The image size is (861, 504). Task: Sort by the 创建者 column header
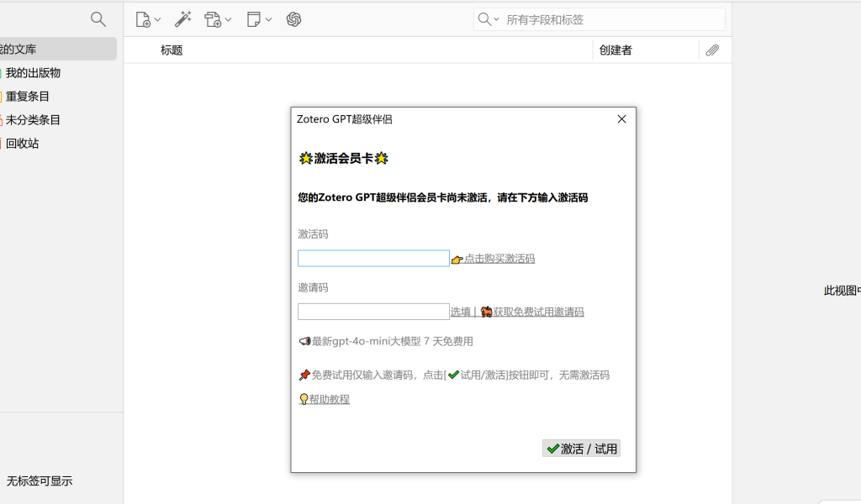pyautogui.click(x=615, y=50)
